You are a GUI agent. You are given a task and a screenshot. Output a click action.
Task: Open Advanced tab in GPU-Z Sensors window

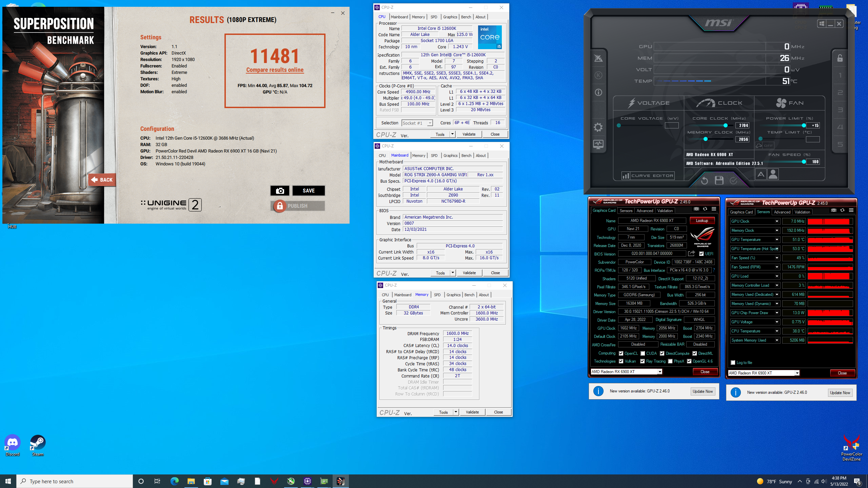pos(782,212)
